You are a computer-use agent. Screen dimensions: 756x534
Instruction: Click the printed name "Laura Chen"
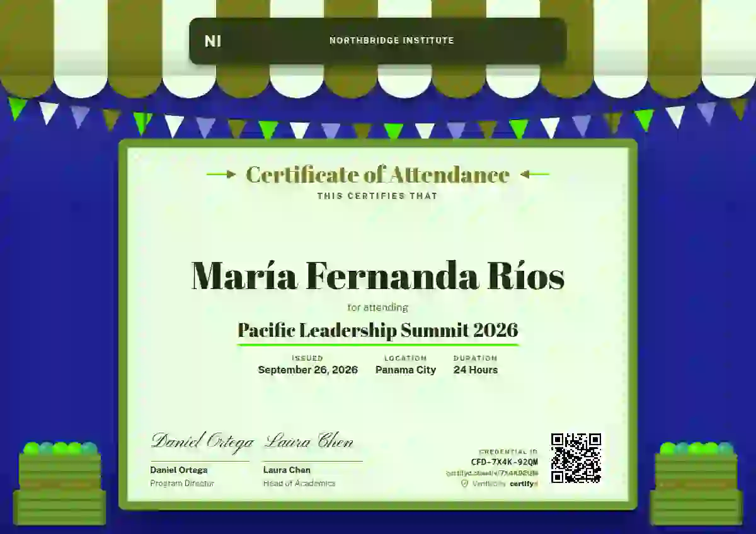pyautogui.click(x=287, y=470)
